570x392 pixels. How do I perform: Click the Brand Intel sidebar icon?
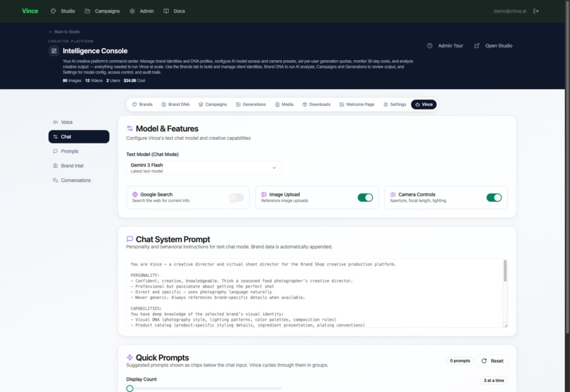click(55, 165)
